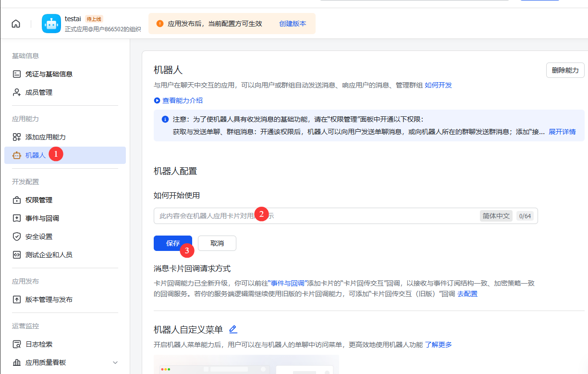Click the home icon in top navigation
This screenshot has height=374, width=588.
click(x=15, y=23)
